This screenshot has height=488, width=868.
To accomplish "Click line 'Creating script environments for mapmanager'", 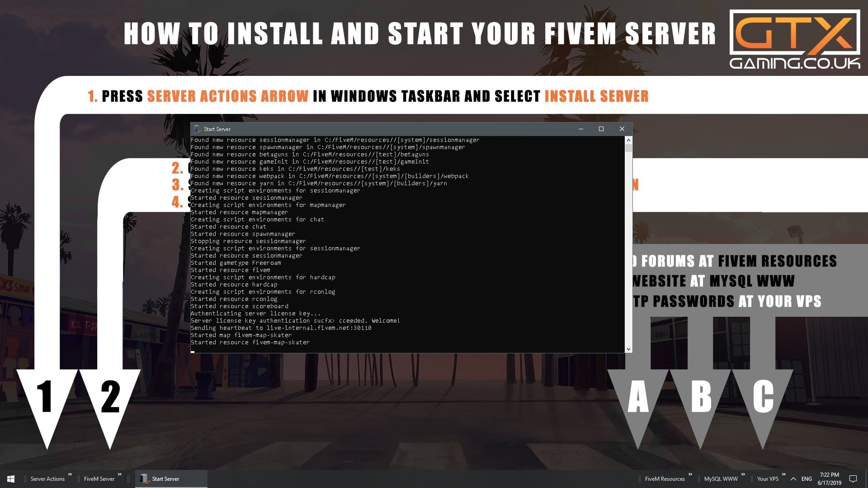I will (268, 205).
